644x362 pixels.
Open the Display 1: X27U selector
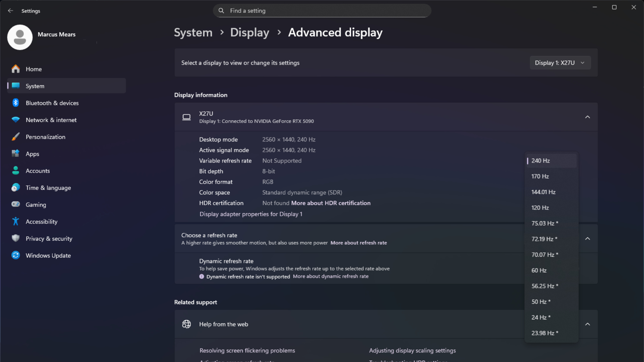tap(559, 63)
